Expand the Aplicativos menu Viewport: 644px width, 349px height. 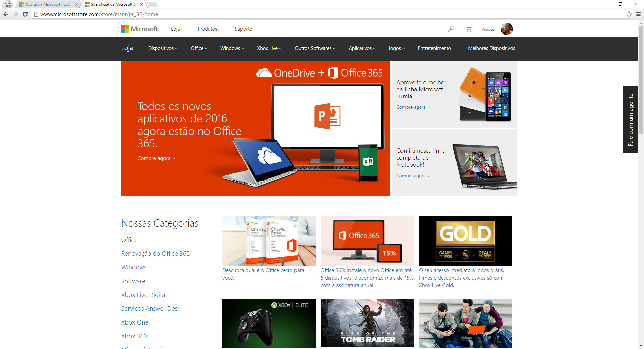[x=362, y=48]
